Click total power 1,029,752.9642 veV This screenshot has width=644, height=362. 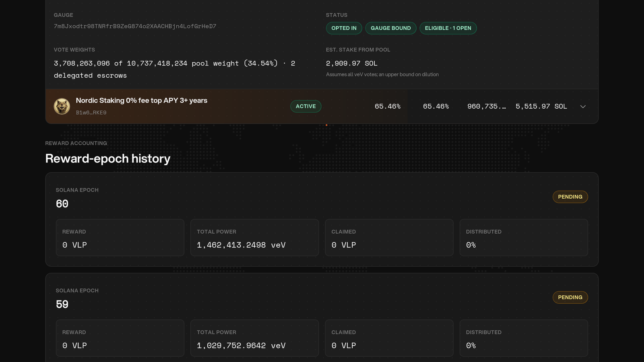241,346
